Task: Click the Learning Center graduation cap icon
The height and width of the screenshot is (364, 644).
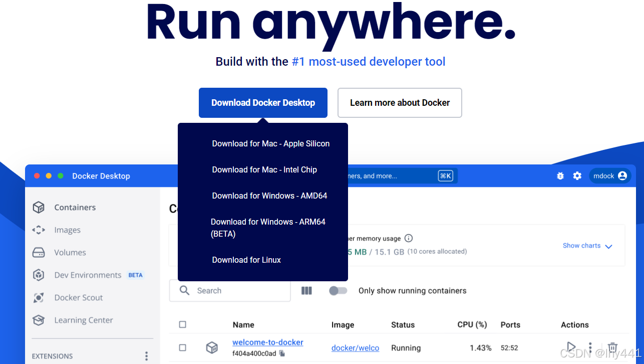Action: (x=39, y=320)
